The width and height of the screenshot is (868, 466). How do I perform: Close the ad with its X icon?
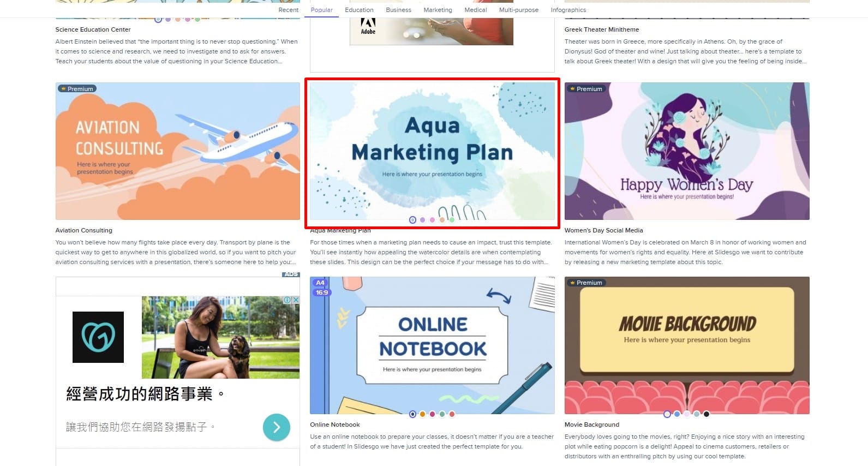pyautogui.click(x=296, y=300)
